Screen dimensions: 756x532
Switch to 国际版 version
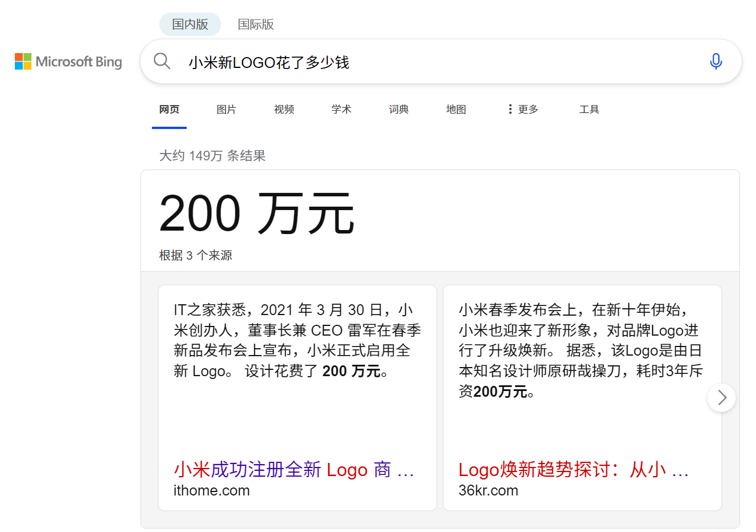point(256,24)
